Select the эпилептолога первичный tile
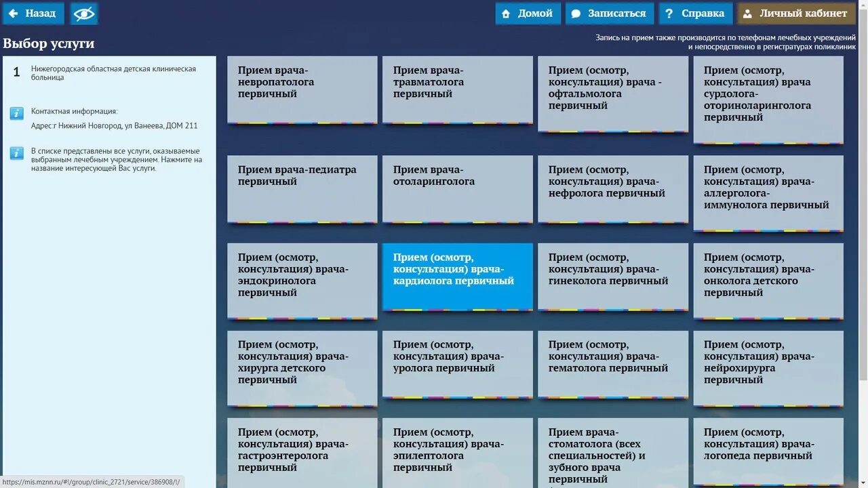 (458, 453)
